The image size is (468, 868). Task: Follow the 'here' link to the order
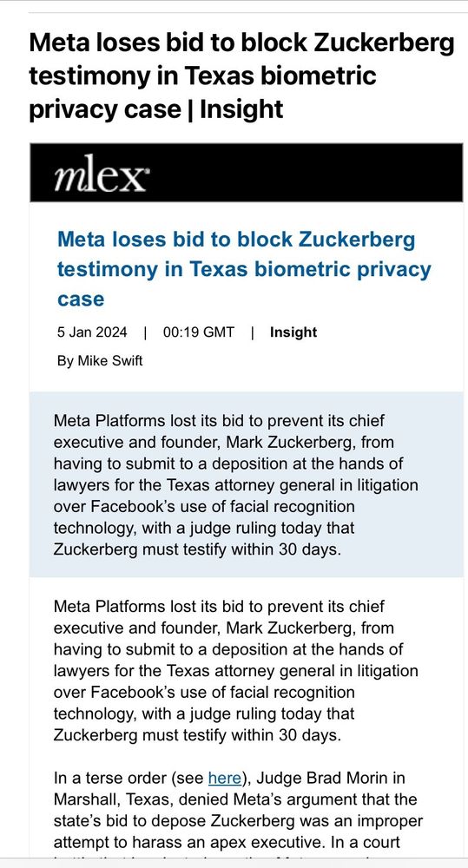click(x=224, y=779)
